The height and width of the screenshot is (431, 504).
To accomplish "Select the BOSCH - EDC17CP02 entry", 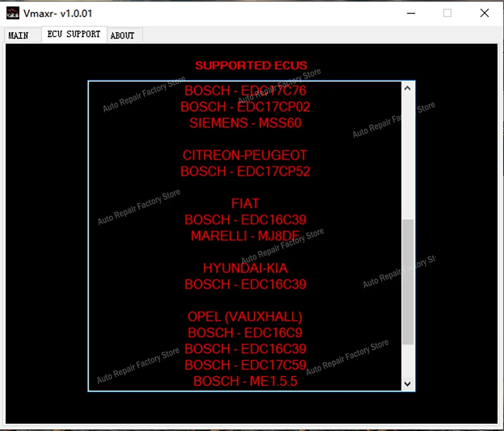I will (x=245, y=107).
